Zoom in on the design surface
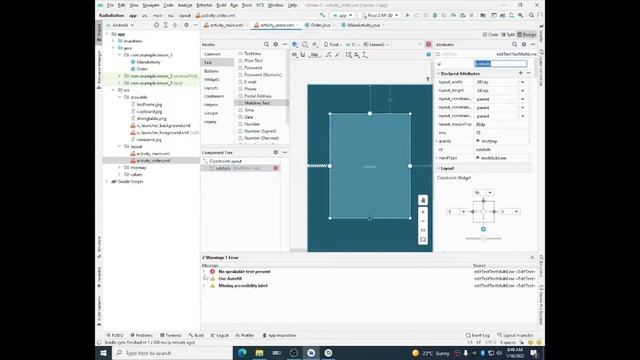Screen dimensions: 640x360 pyautogui.click(x=423, y=212)
